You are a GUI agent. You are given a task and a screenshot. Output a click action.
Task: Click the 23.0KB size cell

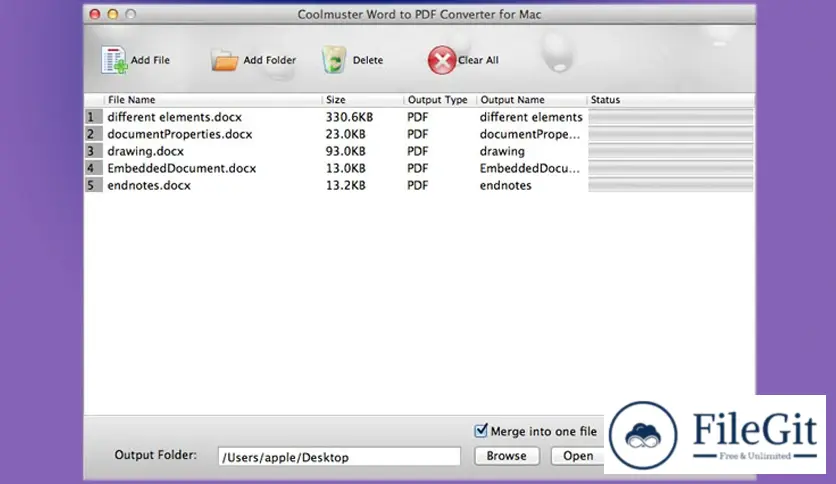[x=345, y=134]
